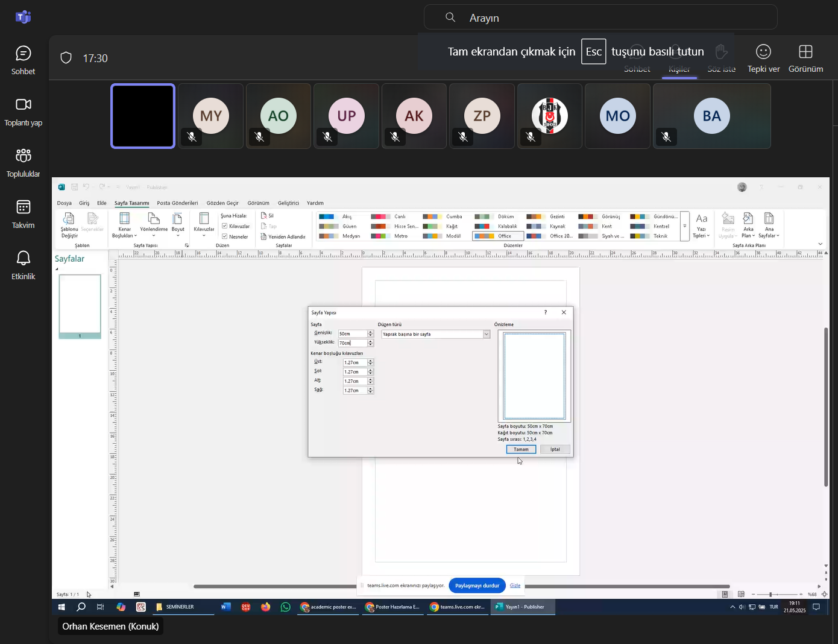The height and width of the screenshot is (644, 838).
Task: Click the Yükseklik height input field
Action: point(352,343)
